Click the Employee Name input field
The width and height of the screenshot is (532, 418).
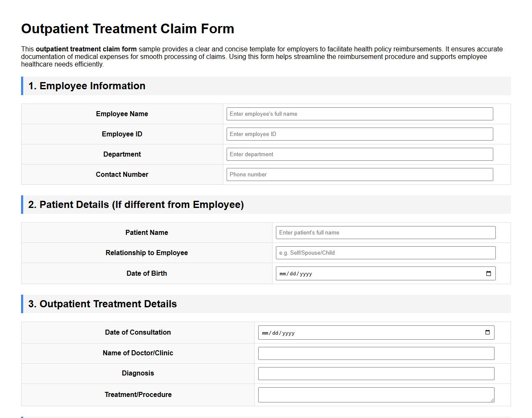pyautogui.click(x=359, y=114)
